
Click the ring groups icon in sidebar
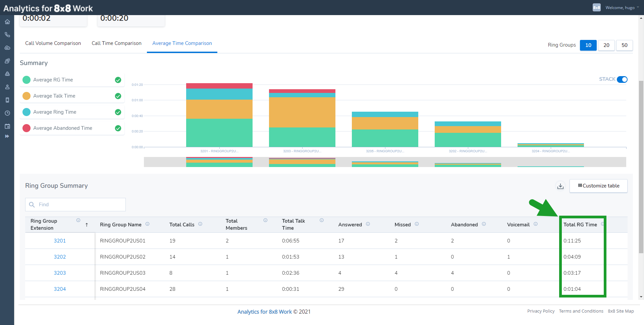point(7,61)
